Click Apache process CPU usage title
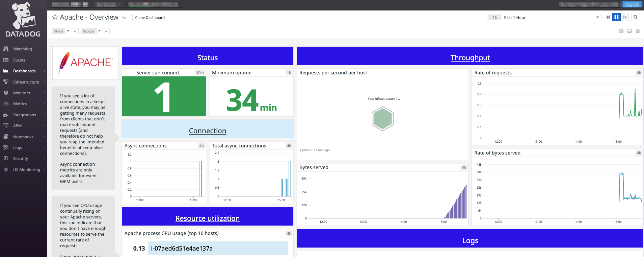Viewport: 644px width, 257px height. pos(171,233)
